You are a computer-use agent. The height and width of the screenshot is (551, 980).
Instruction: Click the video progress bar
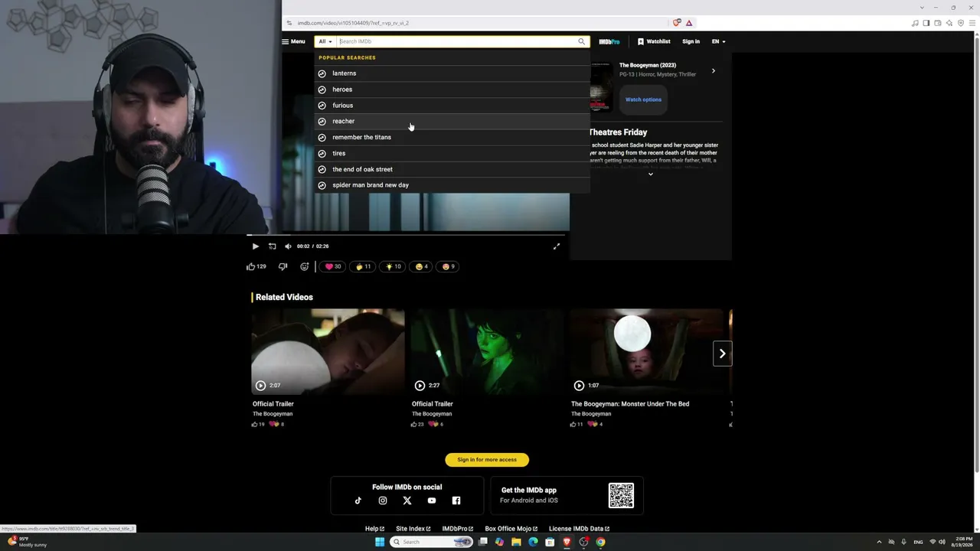tap(407, 235)
